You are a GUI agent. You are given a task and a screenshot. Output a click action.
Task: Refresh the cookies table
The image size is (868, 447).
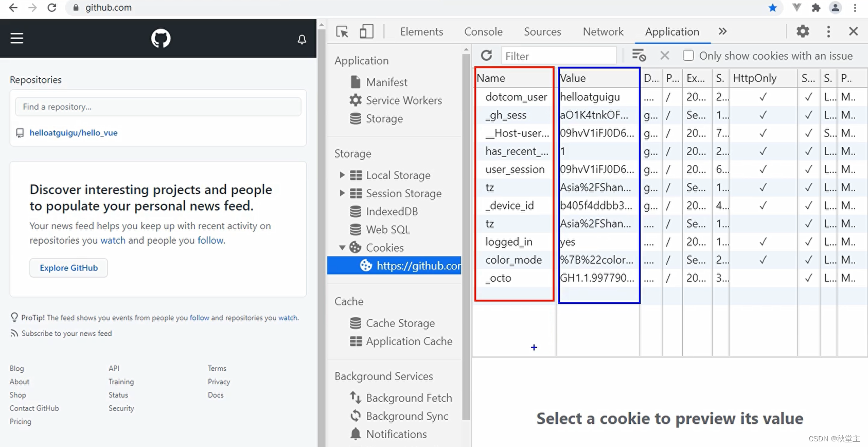tap(486, 55)
